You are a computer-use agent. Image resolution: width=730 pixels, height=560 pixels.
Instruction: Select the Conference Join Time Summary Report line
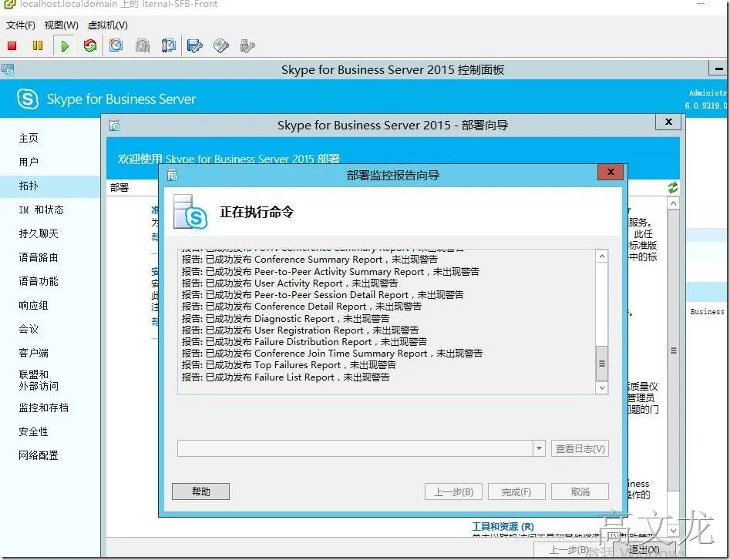tap(332, 354)
